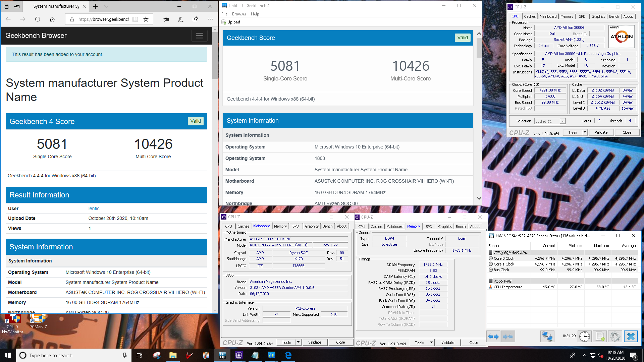Screen dimensions: 644x362
Task: Open About tab in Mainboard CPU-Z window
Action: click(342, 226)
